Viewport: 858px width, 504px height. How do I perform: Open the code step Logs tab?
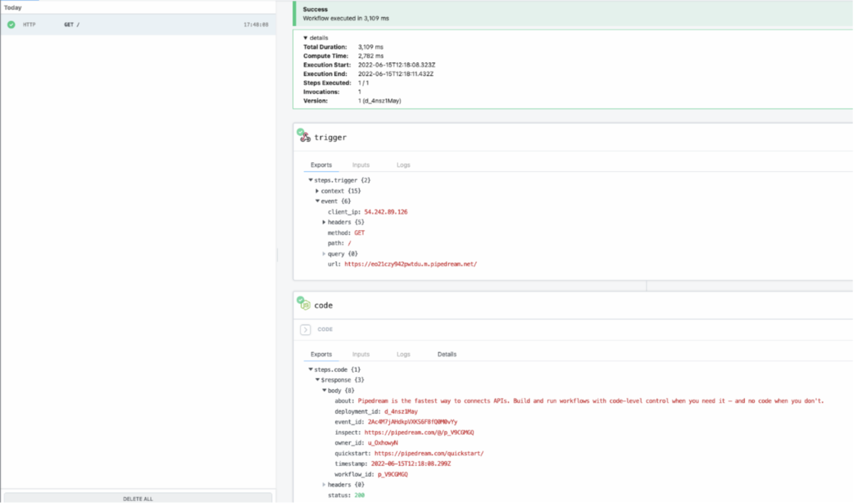pyautogui.click(x=403, y=355)
